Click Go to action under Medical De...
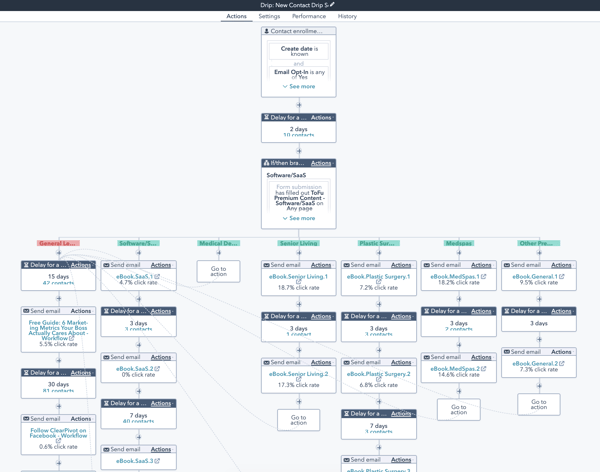 [x=218, y=271]
